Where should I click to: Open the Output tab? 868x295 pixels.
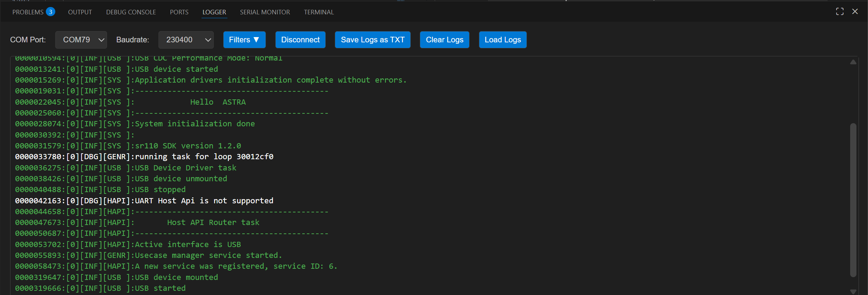[x=80, y=12]
